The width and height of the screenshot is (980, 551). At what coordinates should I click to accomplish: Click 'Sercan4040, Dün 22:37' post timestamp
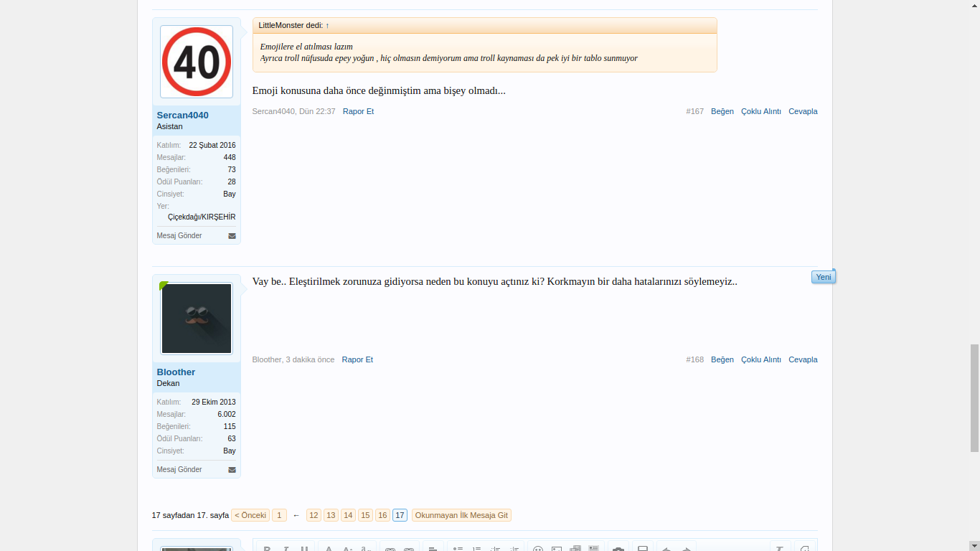pos(294,111)
